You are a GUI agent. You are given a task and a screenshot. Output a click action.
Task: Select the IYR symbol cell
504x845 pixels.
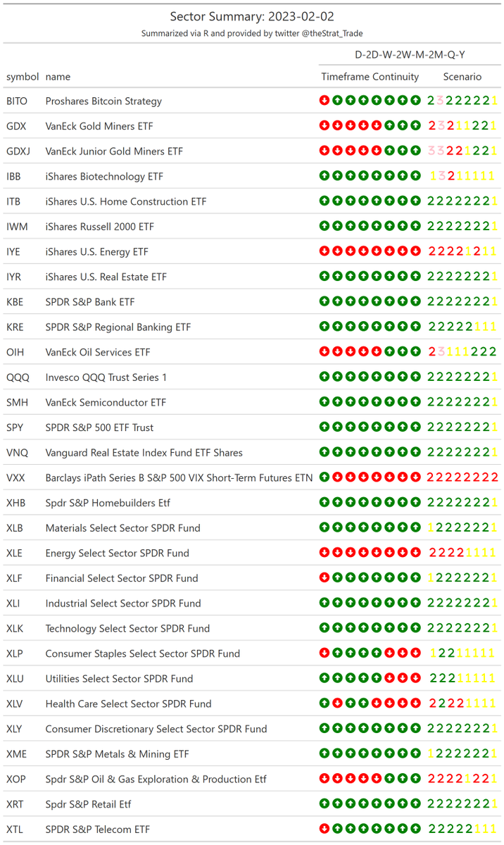(x=15, y=277)
